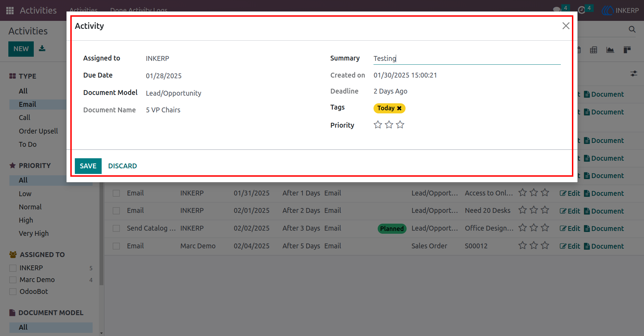
Task: Tick checkbox for 02/01/2025 Email row
Action: 116,211
